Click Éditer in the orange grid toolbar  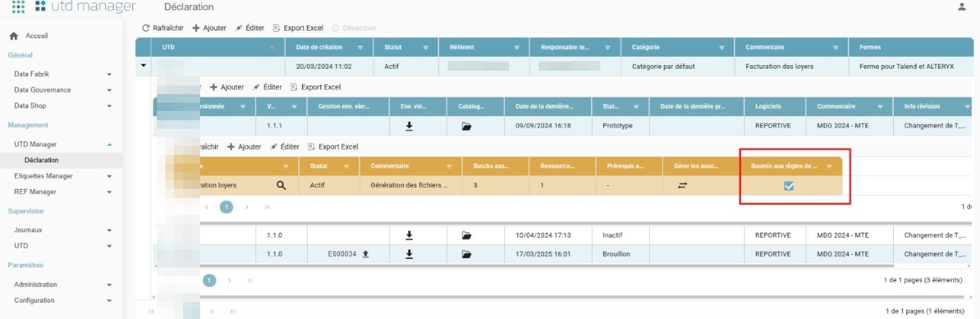[284, 146]
